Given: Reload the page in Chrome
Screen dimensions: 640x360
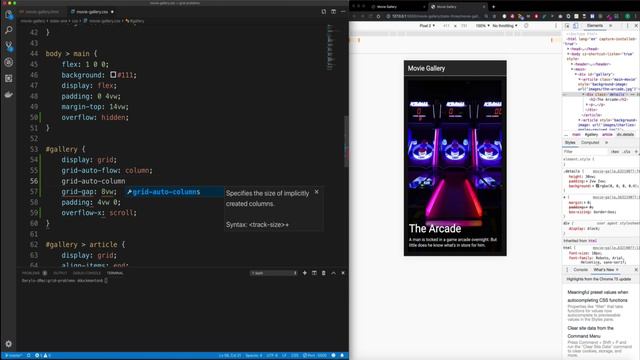Looking at the screenshot, I should point(370,16).
